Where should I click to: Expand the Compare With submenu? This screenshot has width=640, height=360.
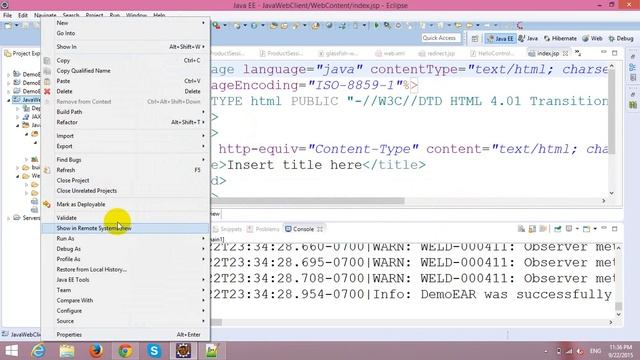[126, 300]
